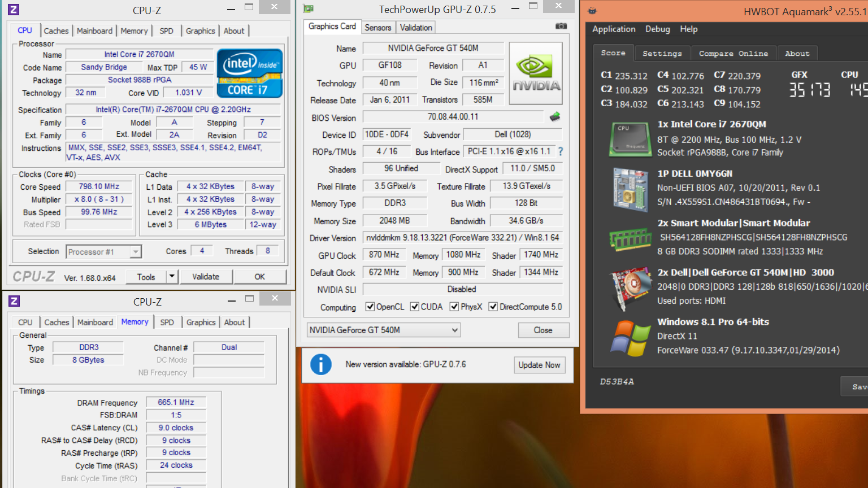Screen dimensions: 868x488
Task: Click the Name field showing Intel Core i7 2670QM
Action: 140,54
